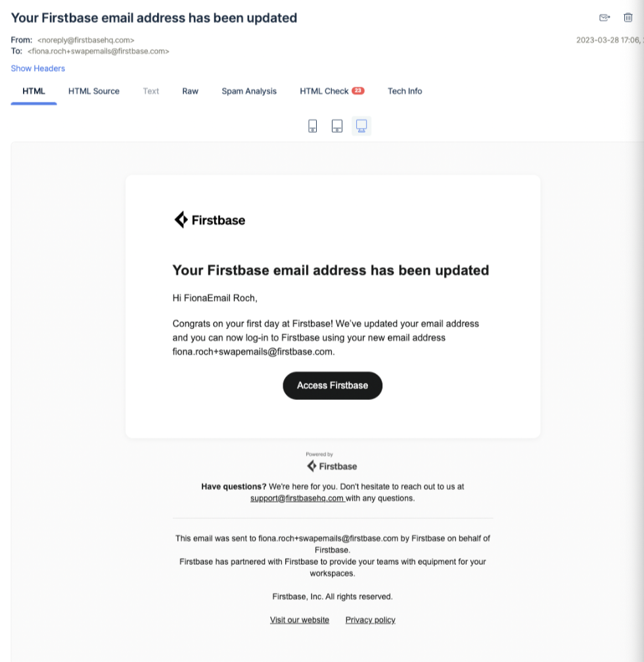Click the support@firstbasehq.com link
The image size is (644, 662).
(x=298, y=498)
